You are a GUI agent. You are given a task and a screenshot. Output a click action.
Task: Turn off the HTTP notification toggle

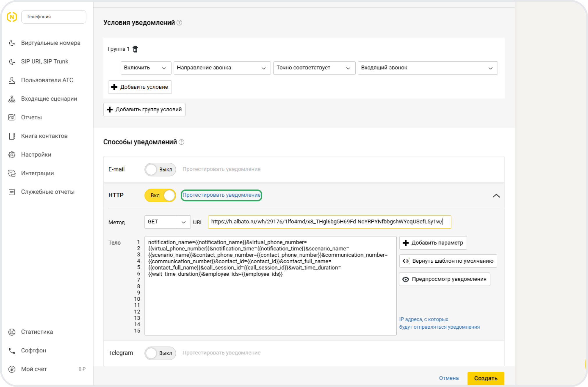pos(160,195)
